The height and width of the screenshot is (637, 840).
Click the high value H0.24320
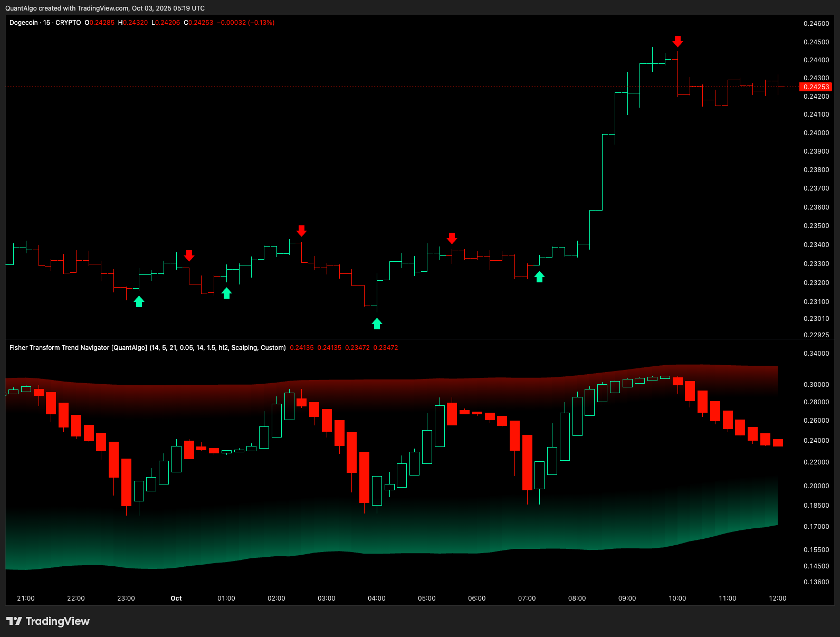133,23
